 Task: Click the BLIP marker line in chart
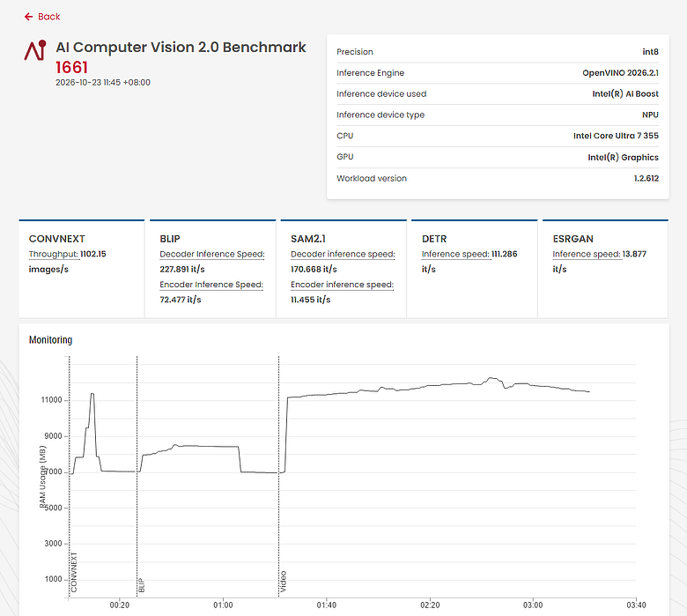point(137,477)
